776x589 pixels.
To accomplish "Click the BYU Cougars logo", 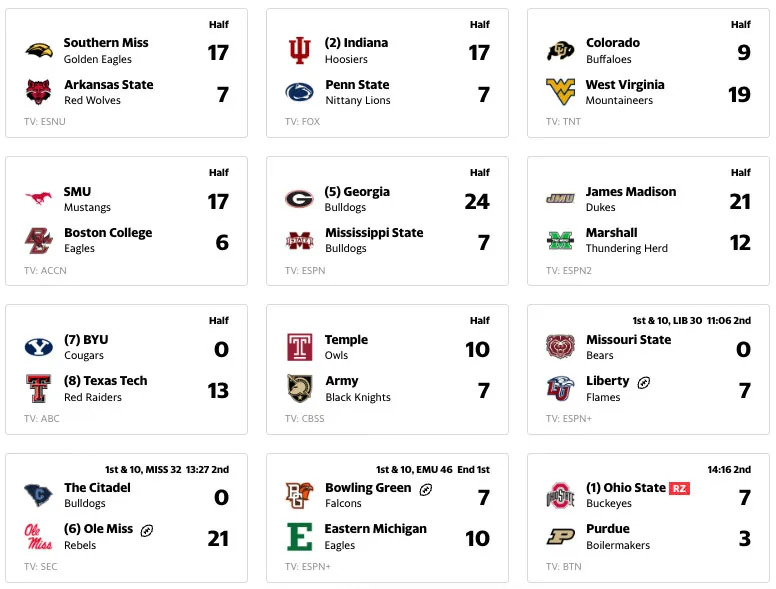I will tap(39, 347).
